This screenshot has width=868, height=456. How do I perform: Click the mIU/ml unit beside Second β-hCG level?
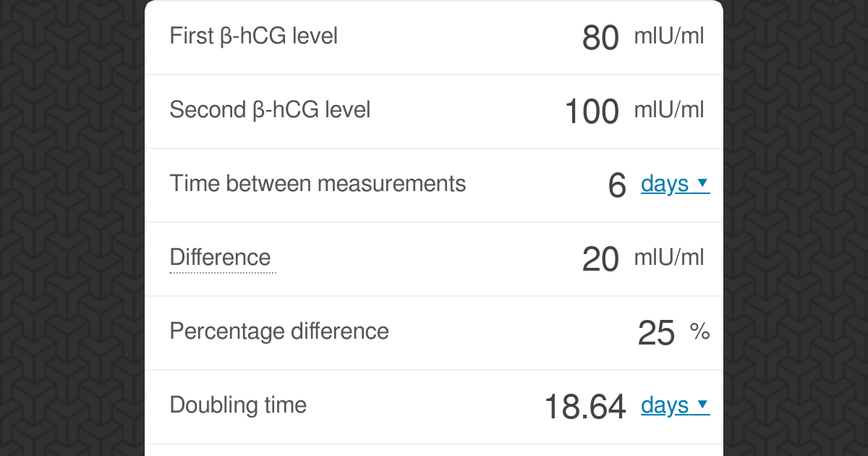point(669,109)
